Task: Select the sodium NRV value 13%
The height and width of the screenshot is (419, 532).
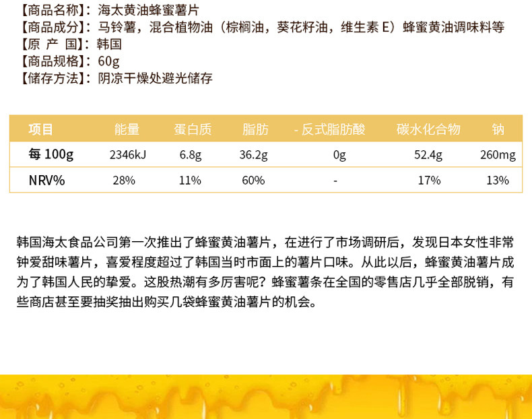Action: coord(498,180)
